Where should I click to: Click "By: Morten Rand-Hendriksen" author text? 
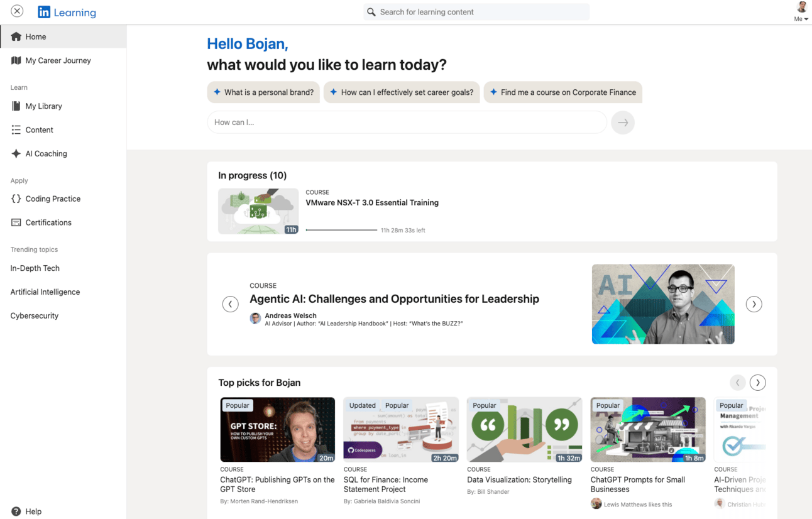(x=259, y=501)
